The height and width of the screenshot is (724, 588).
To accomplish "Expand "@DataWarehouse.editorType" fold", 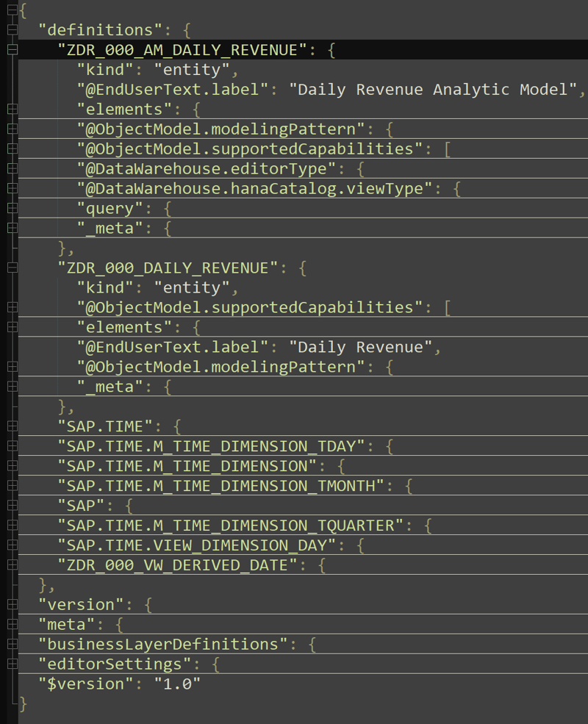I will [12, 168].
